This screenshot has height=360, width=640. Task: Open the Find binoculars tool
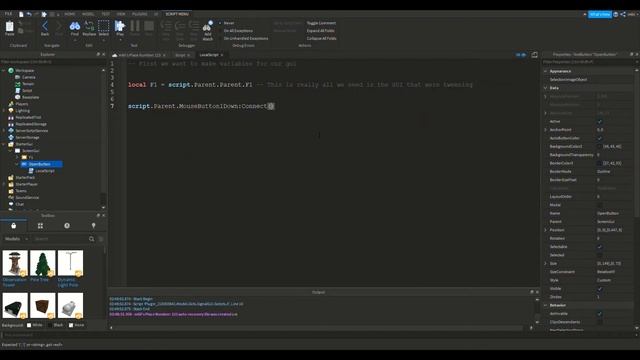[75, 27]
